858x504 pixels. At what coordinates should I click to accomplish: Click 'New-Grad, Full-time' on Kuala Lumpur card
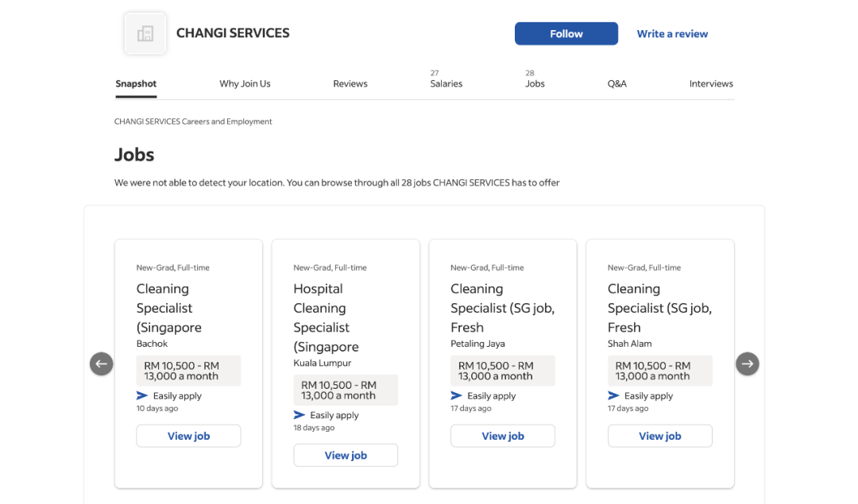pyautogui.click(x=330, y=267)
